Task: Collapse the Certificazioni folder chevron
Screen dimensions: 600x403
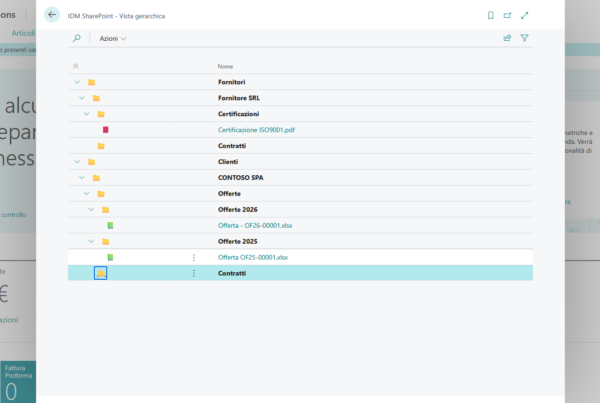Action: click(x=86, y=114)
